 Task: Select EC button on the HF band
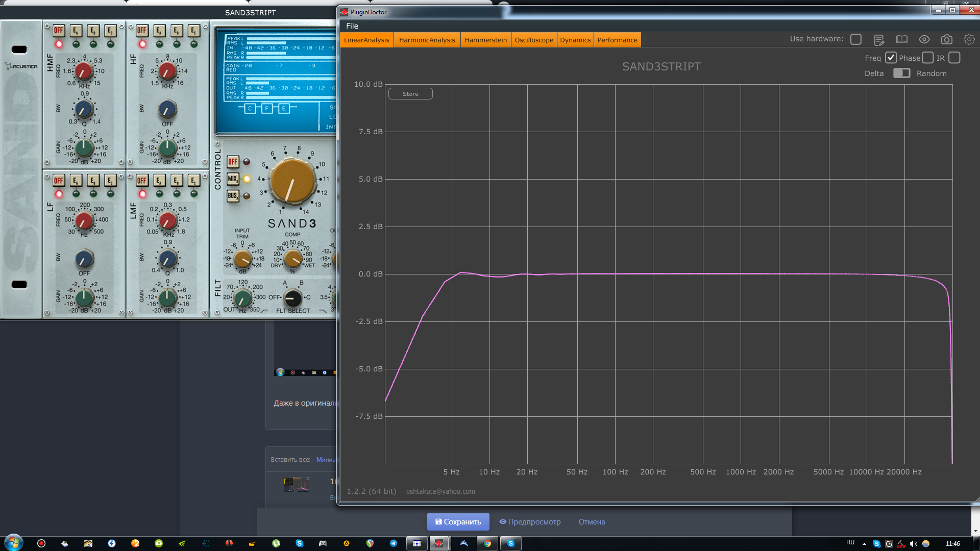(x=194, y=31)
